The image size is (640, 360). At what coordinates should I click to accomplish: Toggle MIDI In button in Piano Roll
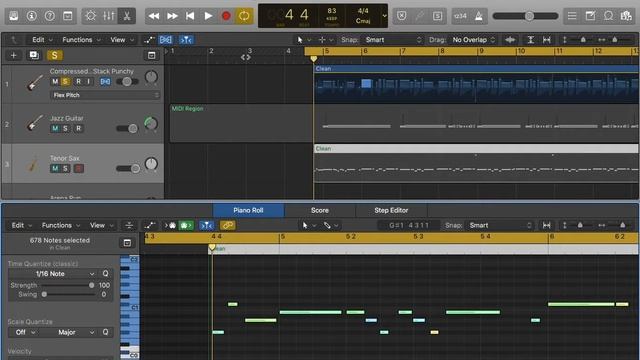[171, 225]
